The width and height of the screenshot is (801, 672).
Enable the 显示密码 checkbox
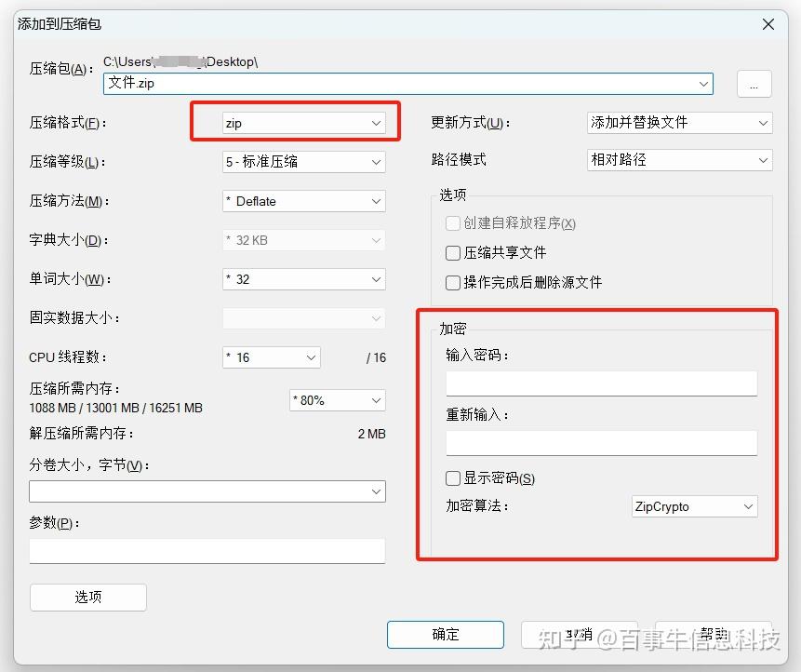click(x=452, y=477)
